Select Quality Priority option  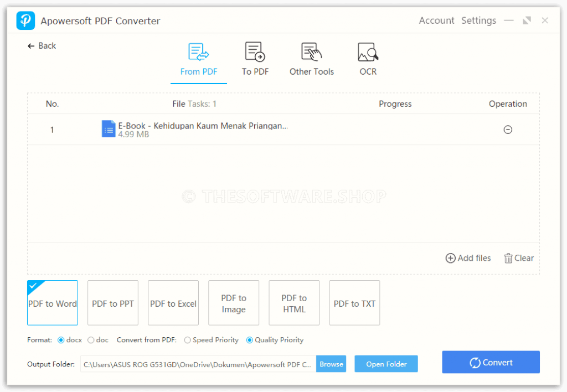250,341
